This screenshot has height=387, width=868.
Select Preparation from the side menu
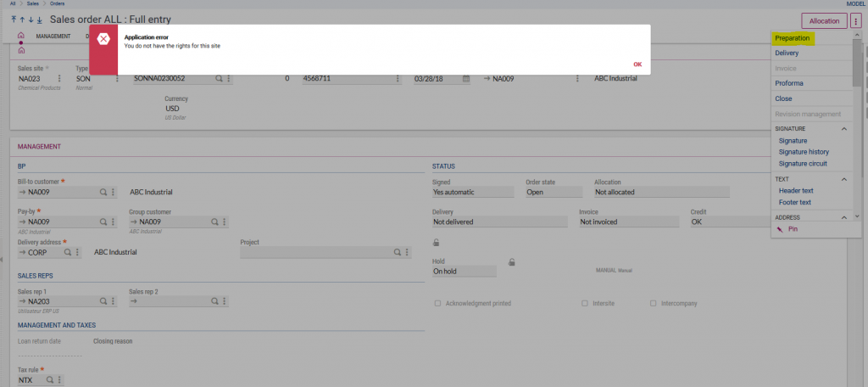click(793, 38)
